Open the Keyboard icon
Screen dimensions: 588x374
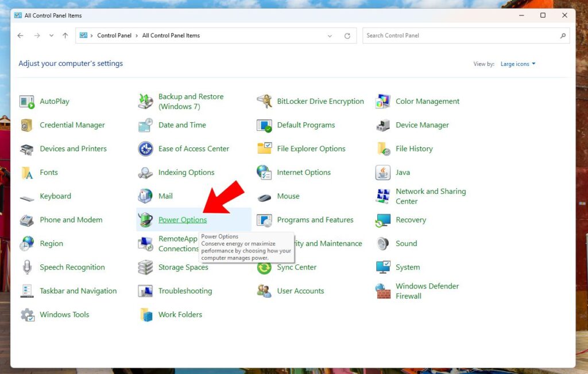click(27, 197)
